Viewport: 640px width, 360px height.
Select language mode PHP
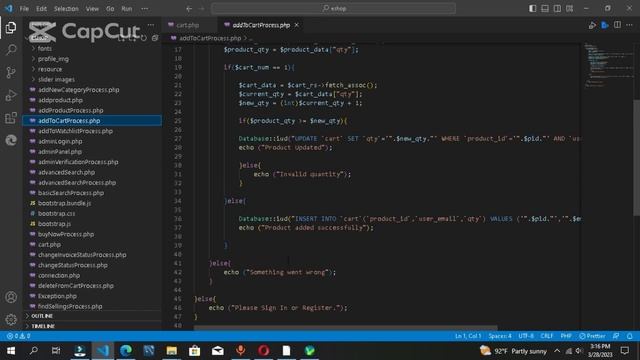tap(566, 336)
